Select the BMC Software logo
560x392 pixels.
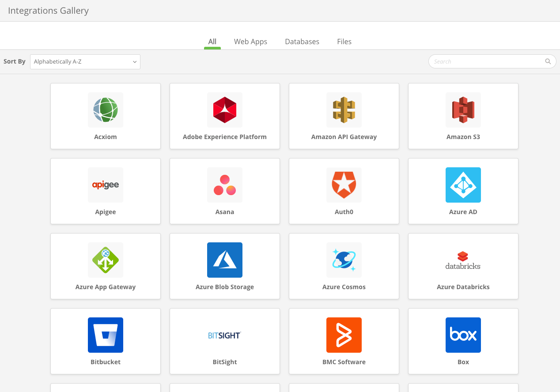344,335
